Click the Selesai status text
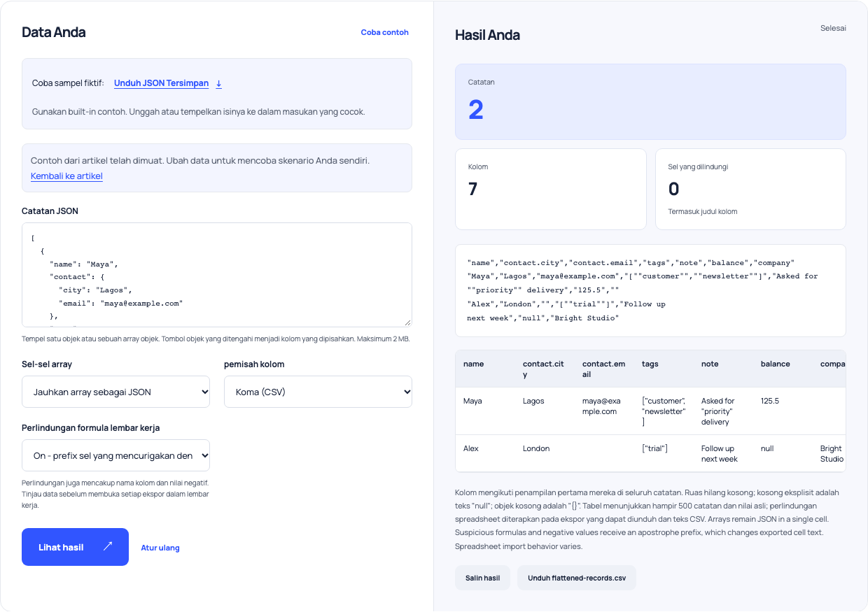Screen dimensions: 868x612 833,28
